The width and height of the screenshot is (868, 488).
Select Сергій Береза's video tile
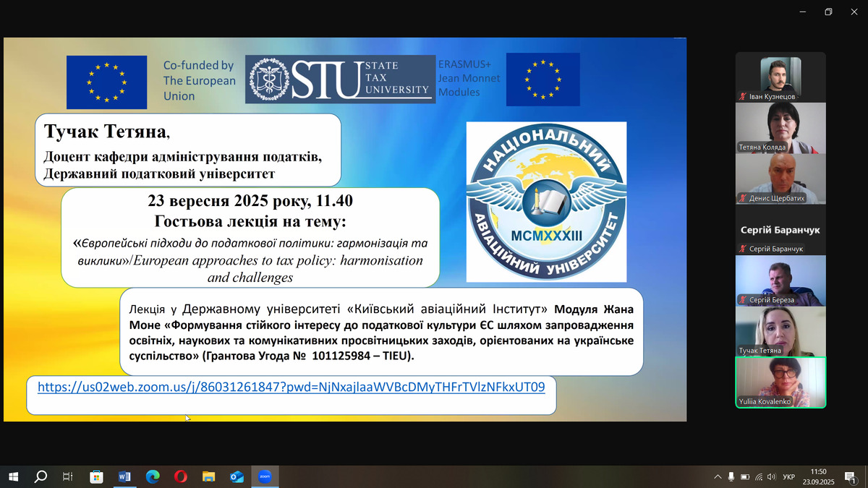click(x=780, y=281)
